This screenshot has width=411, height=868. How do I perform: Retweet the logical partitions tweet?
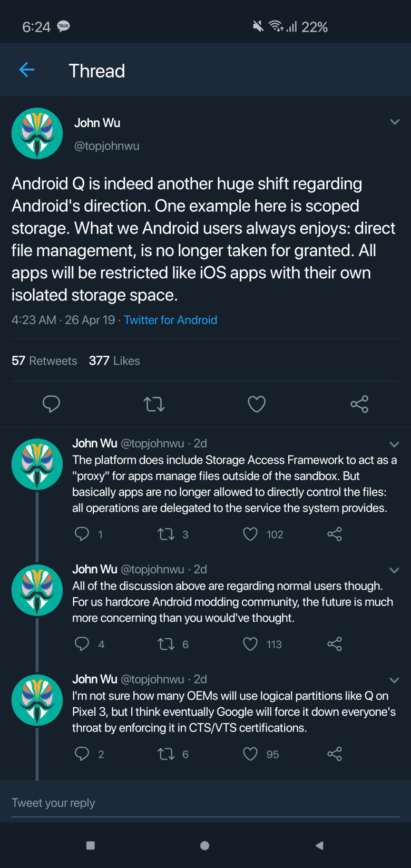[166, 754]
